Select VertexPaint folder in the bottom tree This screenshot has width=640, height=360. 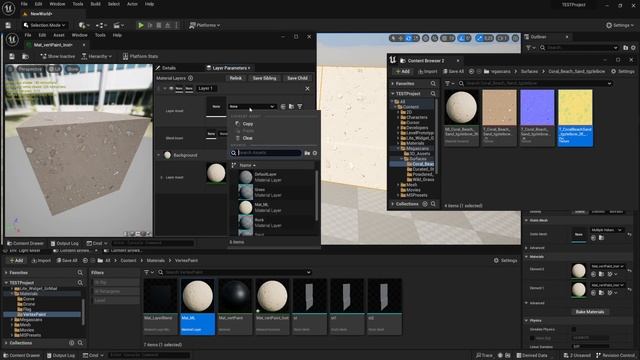(x=34, y=315)
